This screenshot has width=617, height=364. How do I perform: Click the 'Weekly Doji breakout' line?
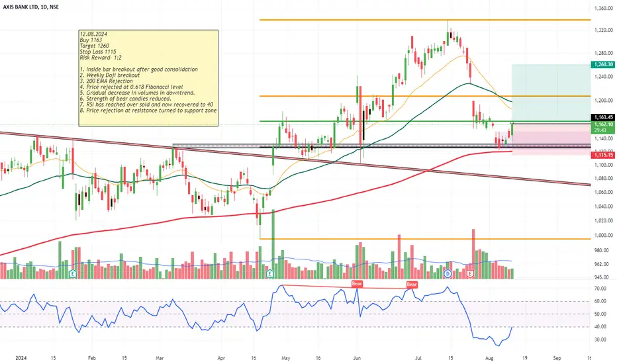[x=110, y=75]
